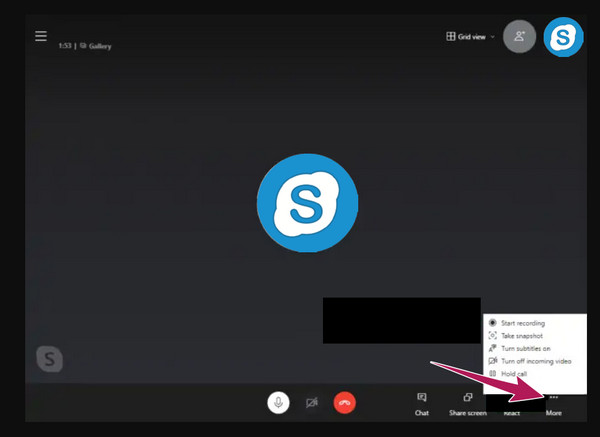600x437 pixels.
Task: Mute the microphone
Action: [x=278, y=403]
